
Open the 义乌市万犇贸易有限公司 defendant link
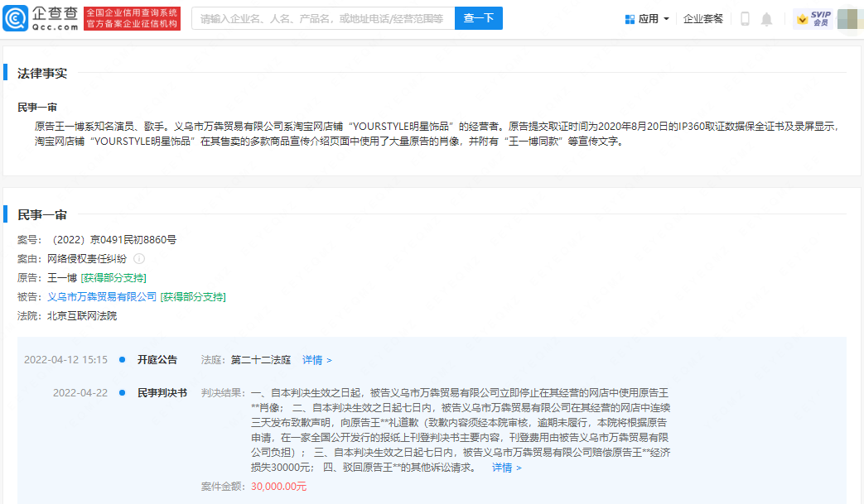pos(102,297)
